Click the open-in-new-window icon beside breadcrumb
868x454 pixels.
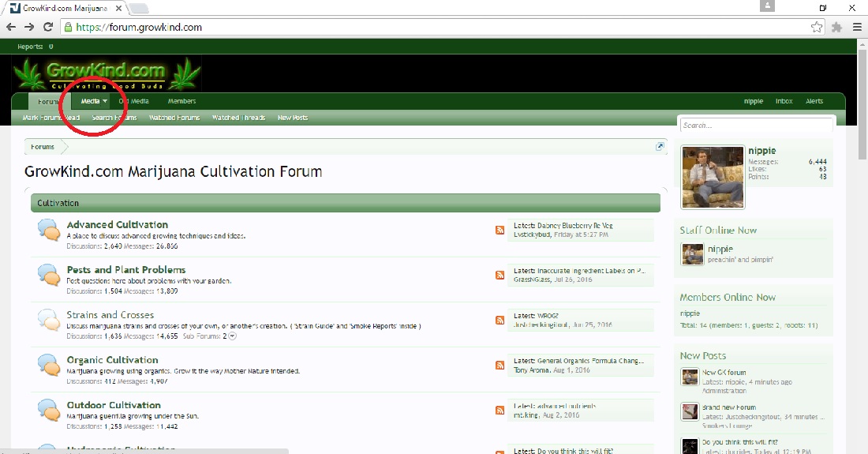[x=660, y=147]
